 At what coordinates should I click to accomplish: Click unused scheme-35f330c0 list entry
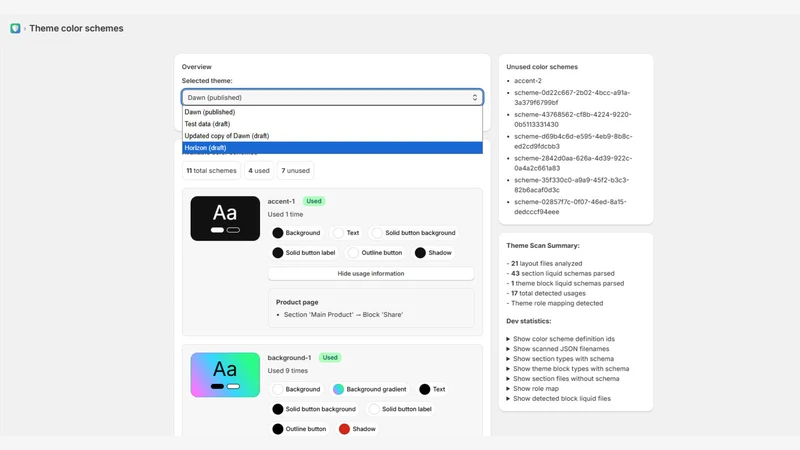pos(571,185)
